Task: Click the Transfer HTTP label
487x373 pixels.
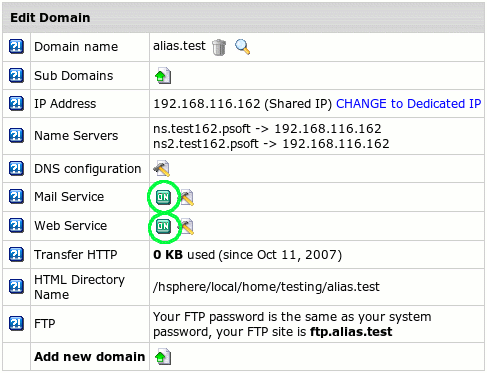Action: tap(76, 255)
